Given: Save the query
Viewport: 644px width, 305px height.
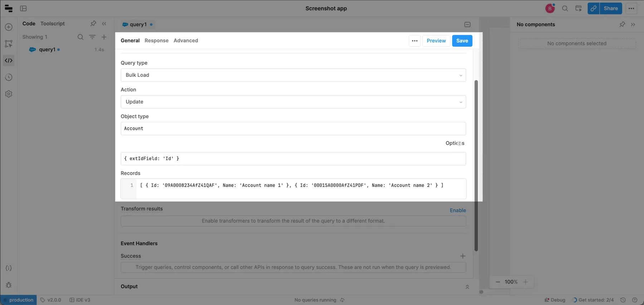Looking at the screenshot, I should coord(462,41).
